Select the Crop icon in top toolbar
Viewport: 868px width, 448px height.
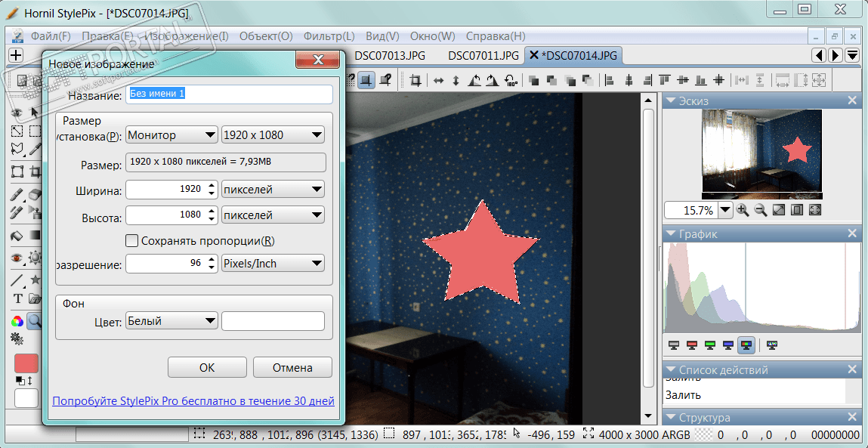point(415,81)
